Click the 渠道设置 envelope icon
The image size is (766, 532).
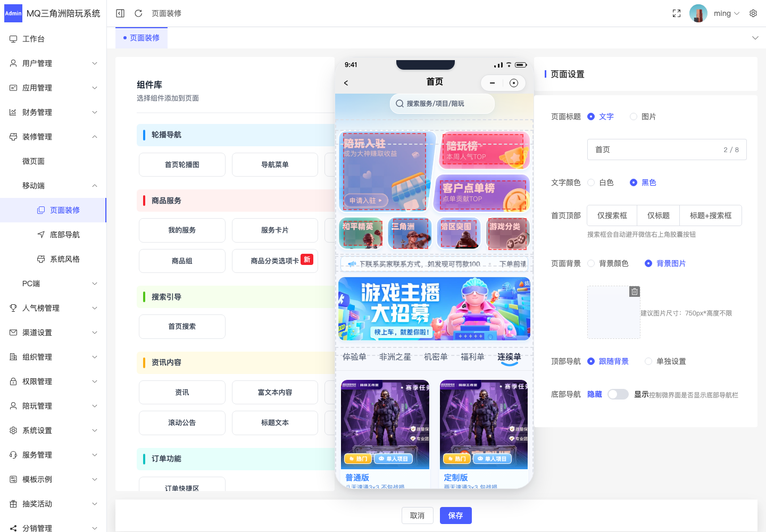click(13, 332)
